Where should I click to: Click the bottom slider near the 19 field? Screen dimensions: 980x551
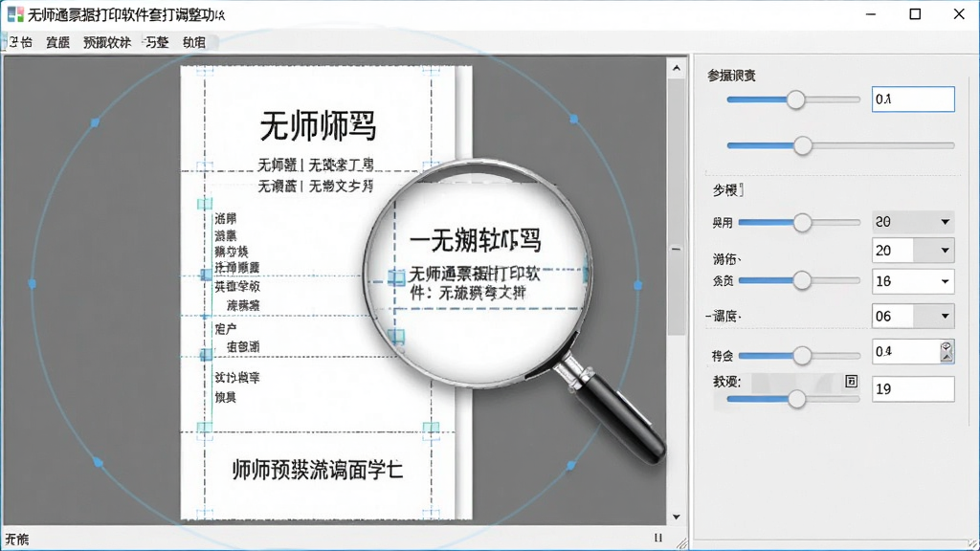(793, 399)
